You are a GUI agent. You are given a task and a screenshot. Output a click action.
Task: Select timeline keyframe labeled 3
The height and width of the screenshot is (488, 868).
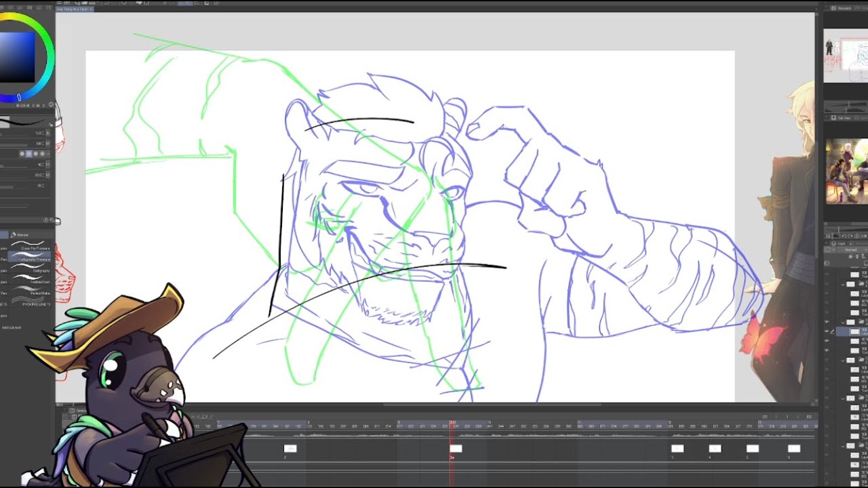tap(677, 449)
